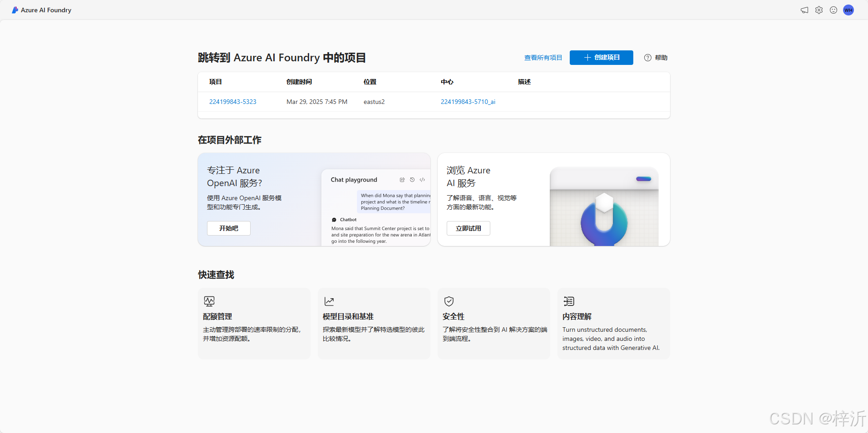Click the 位置 column header

coord(370,82)
